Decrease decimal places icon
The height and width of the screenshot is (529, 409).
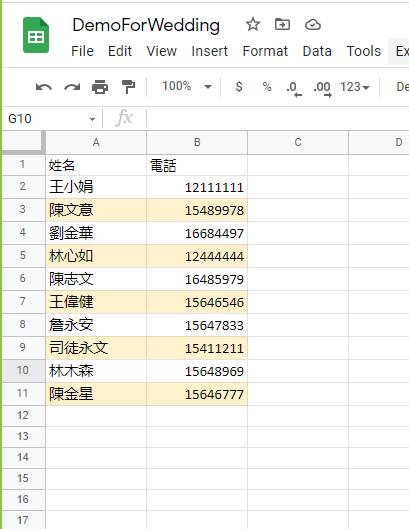(x=294, y=89)
